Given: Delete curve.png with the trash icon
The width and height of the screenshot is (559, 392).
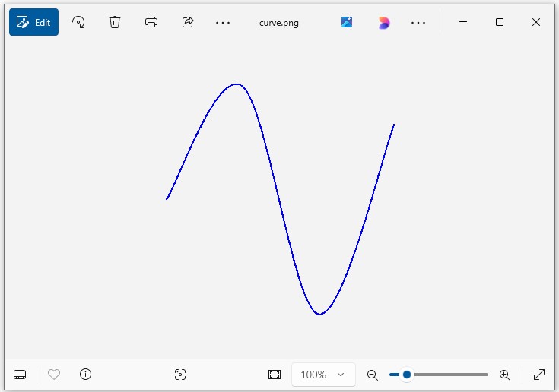Looking at the screenshot, I should 115,22.
